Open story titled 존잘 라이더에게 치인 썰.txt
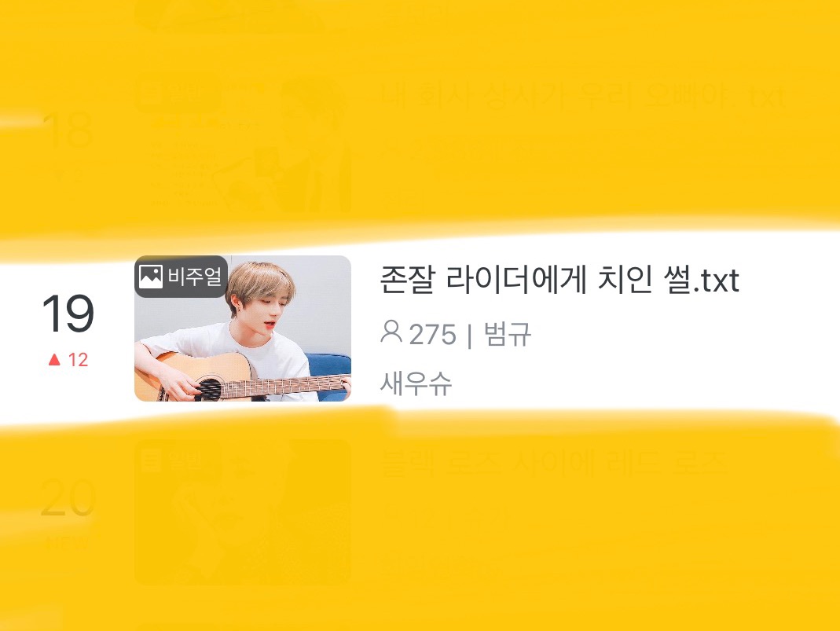840x631 pixels. point(559,280)
